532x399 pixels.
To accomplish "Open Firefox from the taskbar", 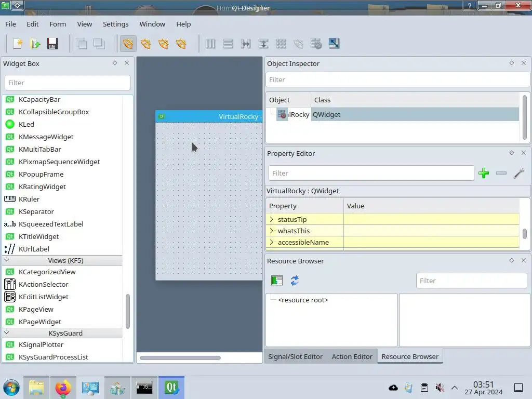I will pyautogui.click(x=63, y=388).
